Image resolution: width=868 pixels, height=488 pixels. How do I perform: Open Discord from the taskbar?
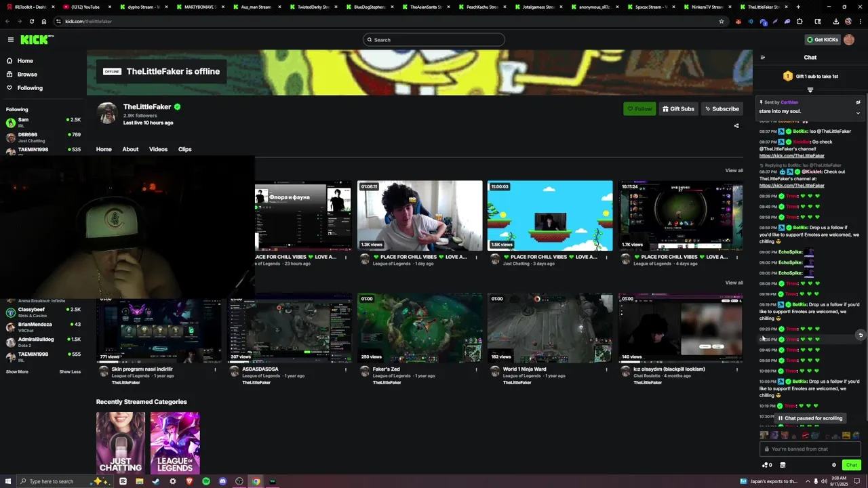pyautogui.click(x=222, y=481)
